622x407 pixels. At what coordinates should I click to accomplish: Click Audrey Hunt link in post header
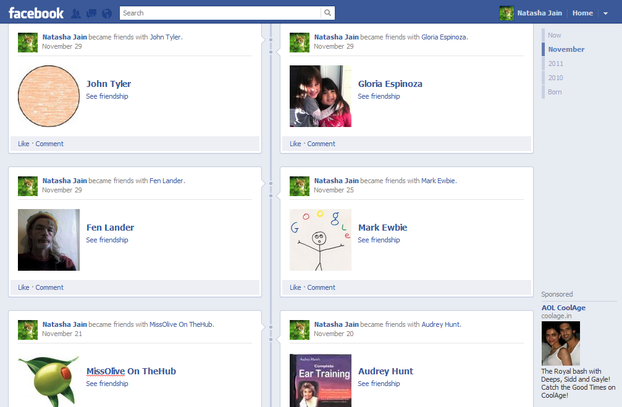[440, 324]
